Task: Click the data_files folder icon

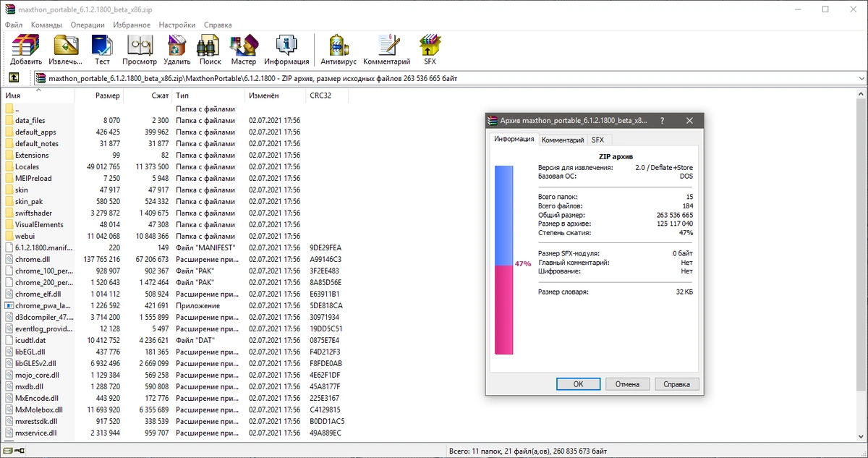Action: [x=9, y=120]
